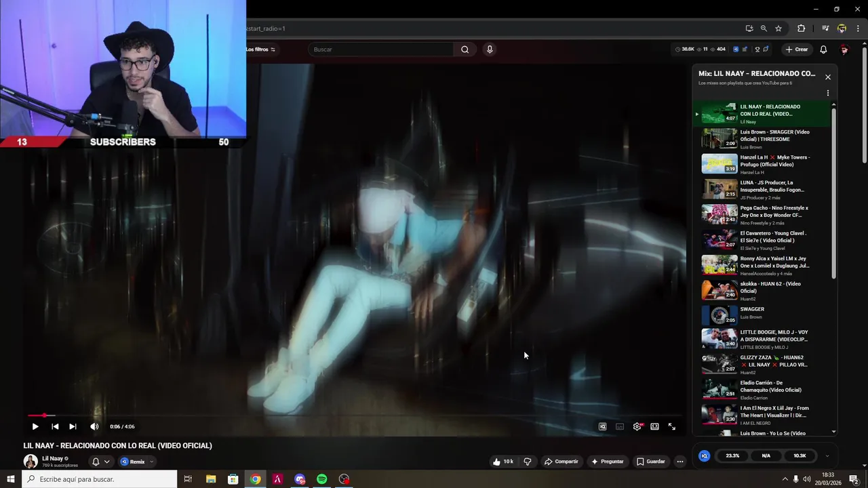This screenshot has height=488, width=868.
Task: Click the play button in the video player
Action: tap(35, 426)
